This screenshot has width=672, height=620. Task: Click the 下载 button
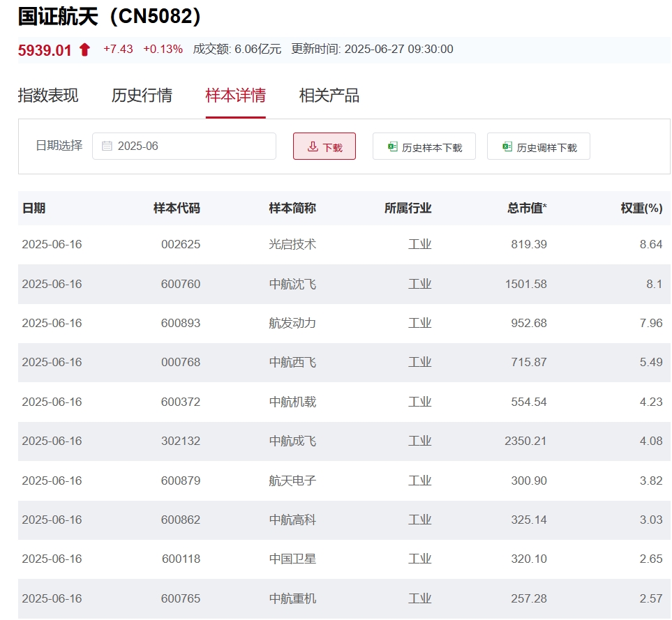pos(324,146)
